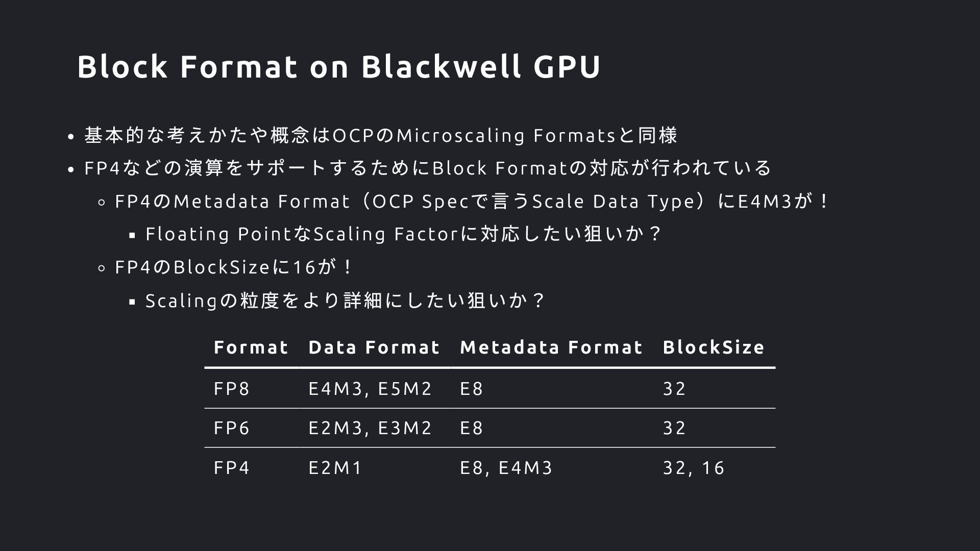Click the Scaling granularity bullet line
The image size is (980, 551).
[346, 300]
